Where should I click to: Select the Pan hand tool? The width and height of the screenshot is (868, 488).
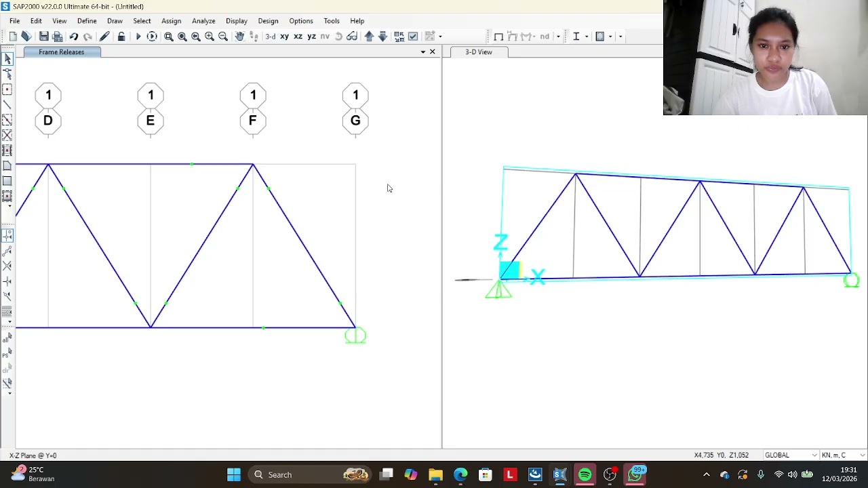pos(239,37)
